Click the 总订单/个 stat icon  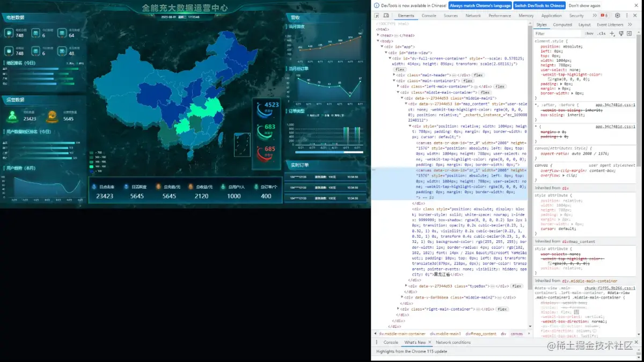coord(255,187)
